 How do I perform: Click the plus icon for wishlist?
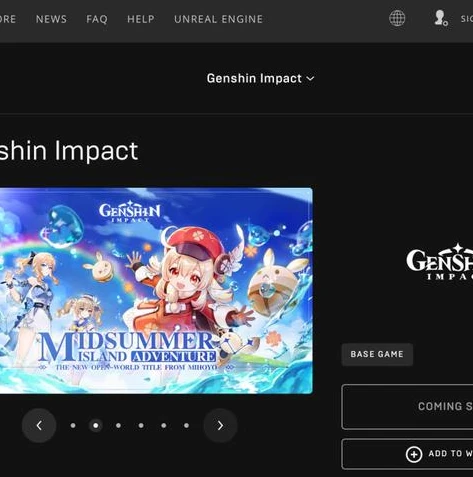tap(414, 454)
